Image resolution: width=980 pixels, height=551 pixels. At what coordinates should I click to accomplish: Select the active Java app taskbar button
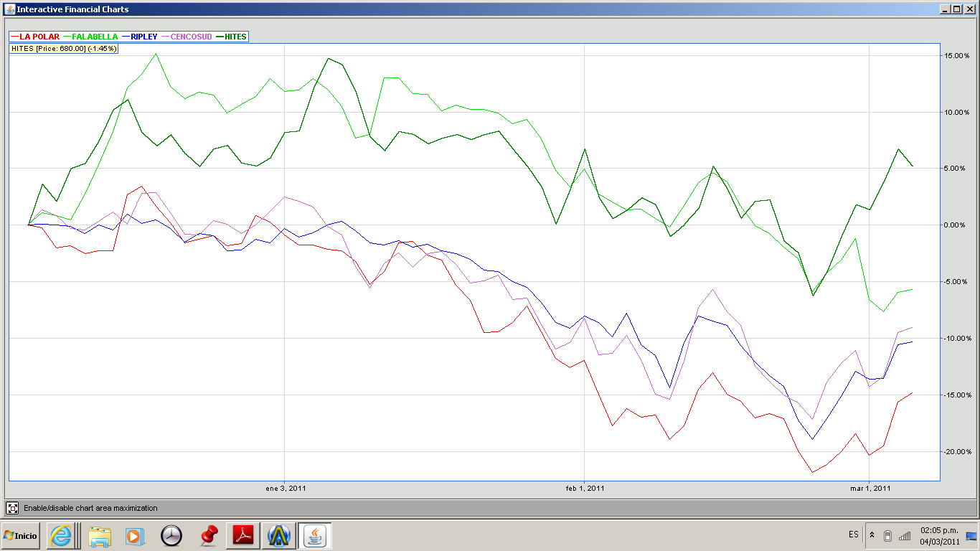click(x=314, y=535)
